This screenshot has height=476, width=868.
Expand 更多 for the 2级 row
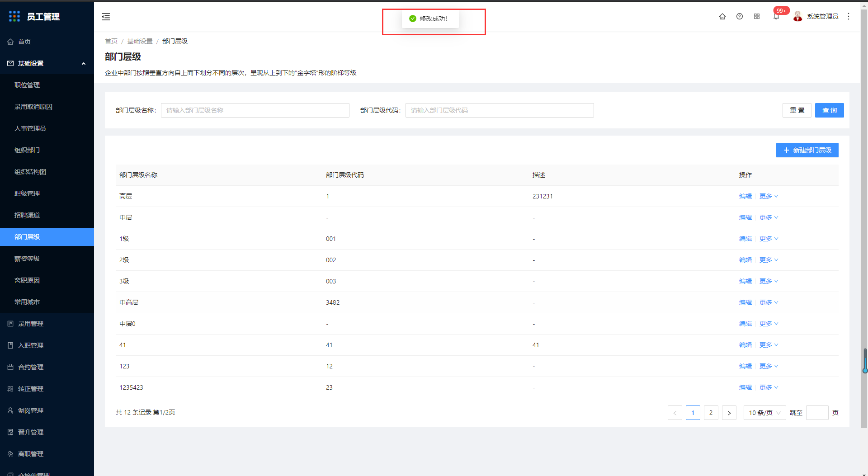[x=769, y=260]
